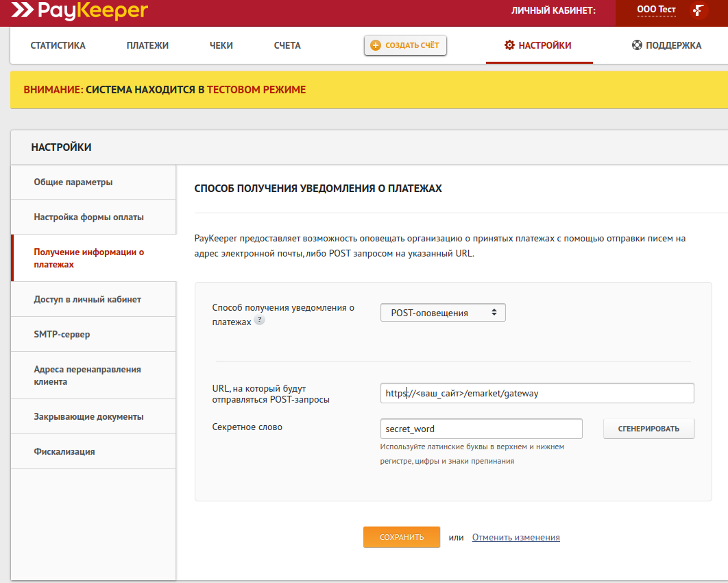
Task: Click the POST request URL input field
Action: pyautogui.click(x=537, y=393)
